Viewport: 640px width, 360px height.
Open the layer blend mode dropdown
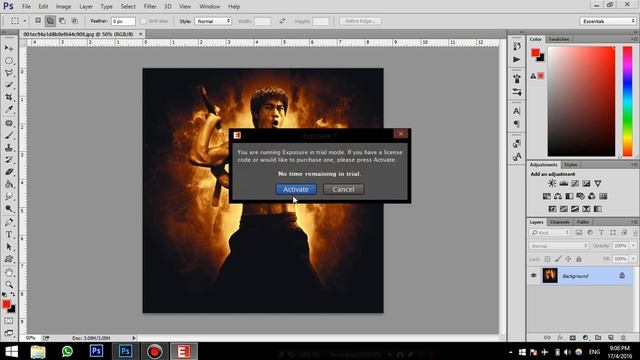coord(558,246)
